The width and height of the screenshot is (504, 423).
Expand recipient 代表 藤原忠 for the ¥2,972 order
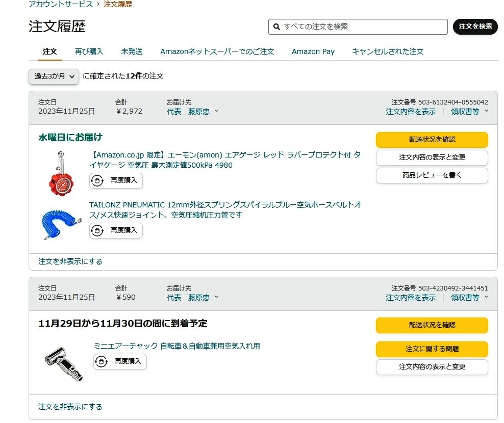192,112
